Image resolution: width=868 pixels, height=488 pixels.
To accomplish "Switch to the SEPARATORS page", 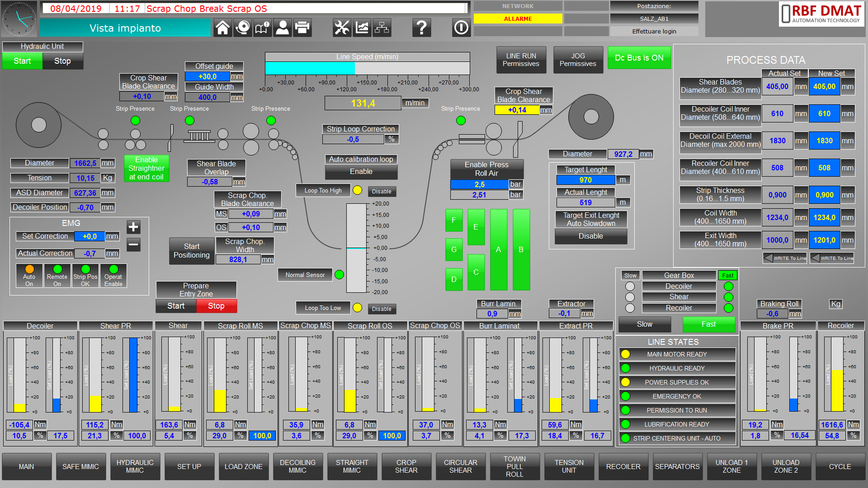I will (678, 466).
